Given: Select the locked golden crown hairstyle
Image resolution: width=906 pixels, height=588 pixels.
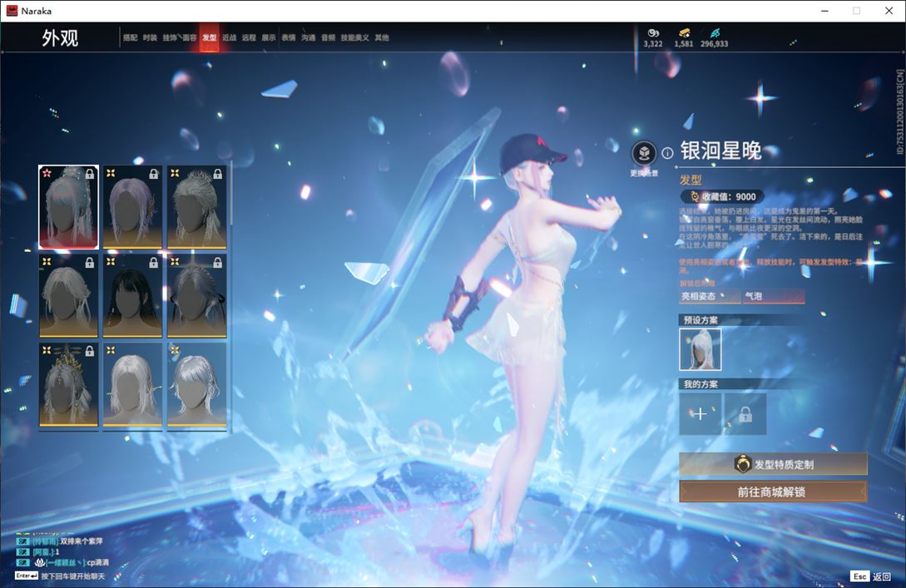Looking at the screenshot, I should [69, 385].
